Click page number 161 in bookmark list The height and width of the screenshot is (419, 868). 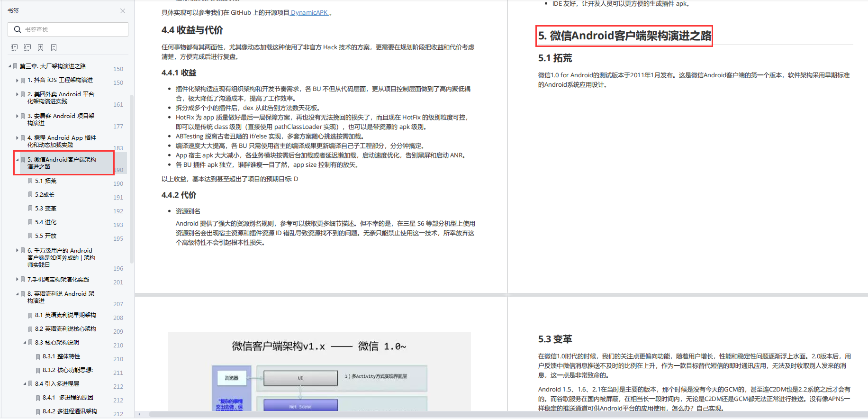(118, 105)
